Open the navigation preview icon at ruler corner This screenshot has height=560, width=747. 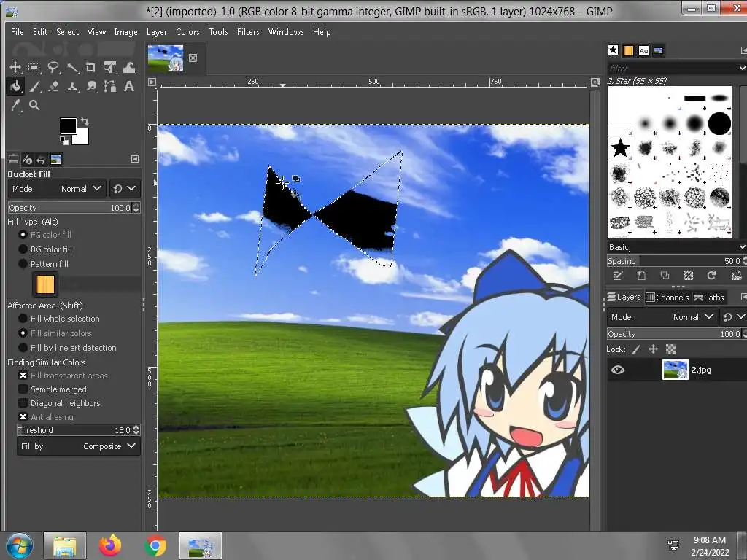(595, 82)
